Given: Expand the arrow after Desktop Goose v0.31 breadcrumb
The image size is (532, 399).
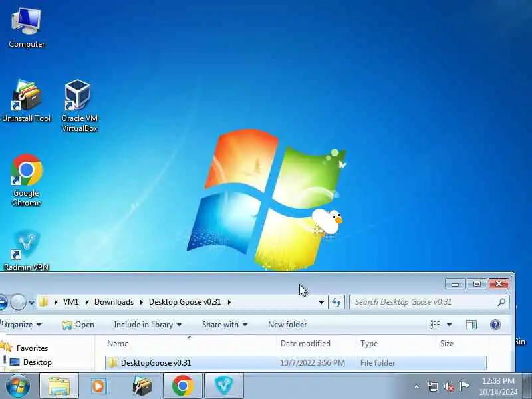Looking at the screenshot, I should (x=229, y=302).
